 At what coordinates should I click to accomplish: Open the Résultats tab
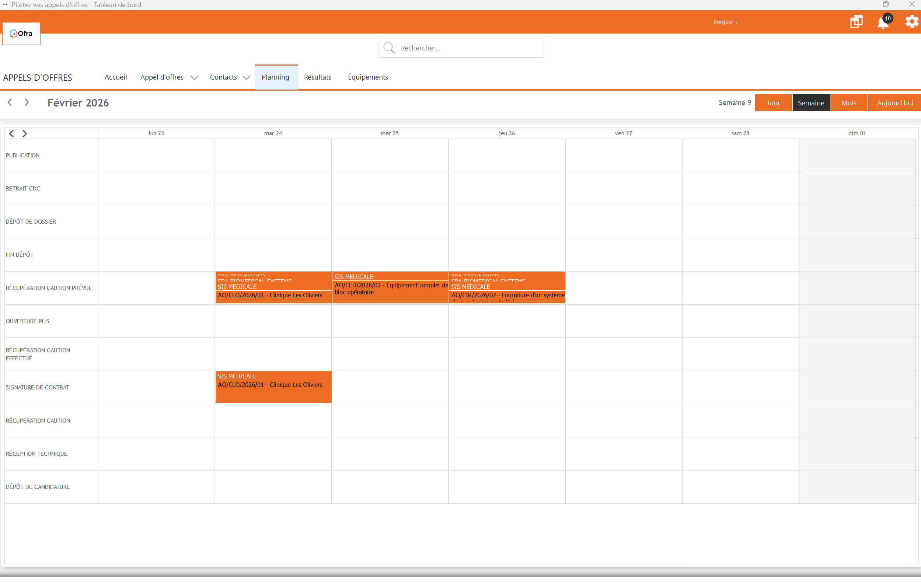[x=317, y=77]
